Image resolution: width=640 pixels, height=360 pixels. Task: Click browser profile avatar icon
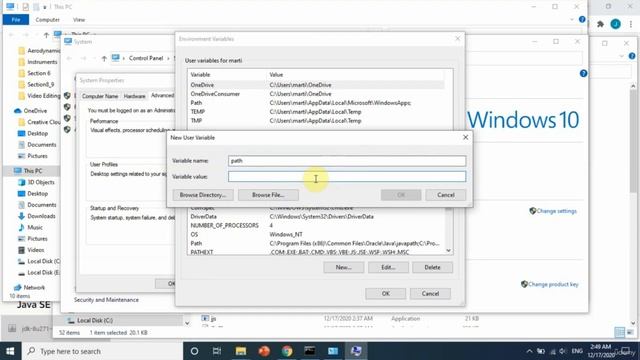click(x=616, y=24)
